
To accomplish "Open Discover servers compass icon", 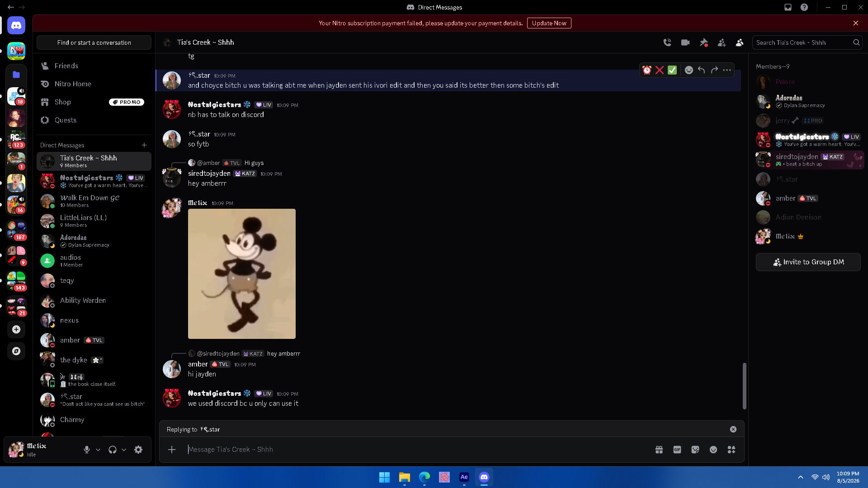I will (x=16, y=351).
